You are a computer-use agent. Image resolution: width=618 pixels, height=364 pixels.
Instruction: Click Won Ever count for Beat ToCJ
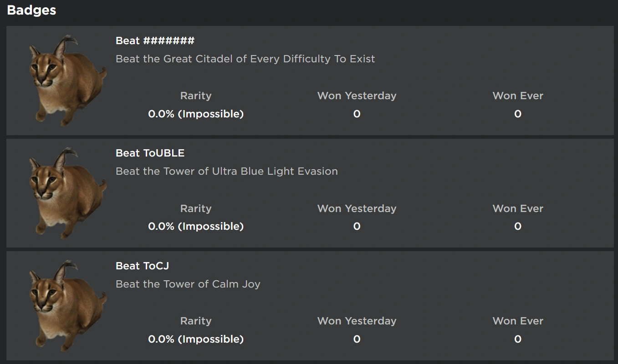[518, 339]
